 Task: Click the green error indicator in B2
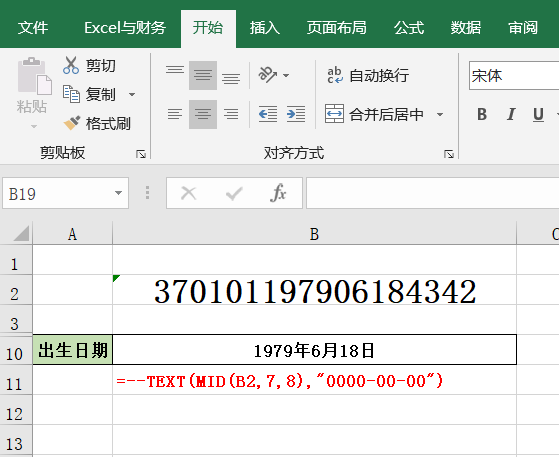pos(116,278)
